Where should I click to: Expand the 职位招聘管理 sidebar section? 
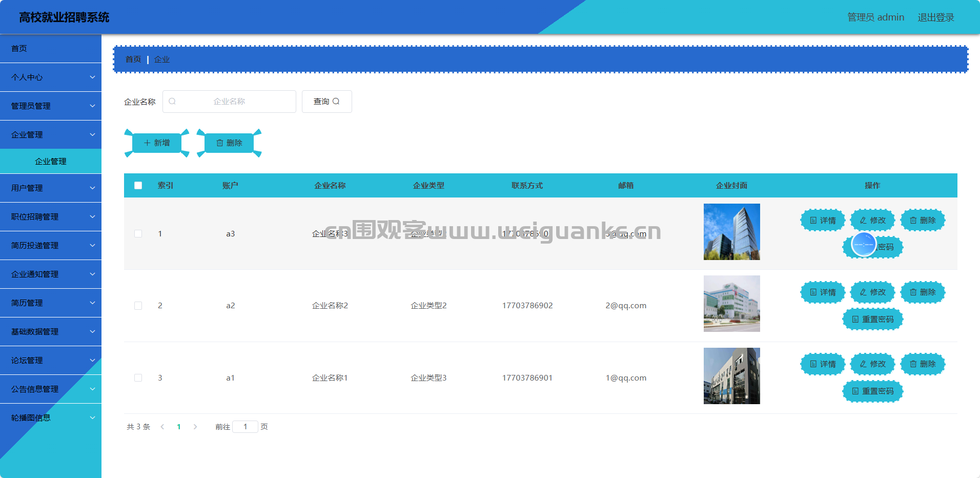pos(51,217)
